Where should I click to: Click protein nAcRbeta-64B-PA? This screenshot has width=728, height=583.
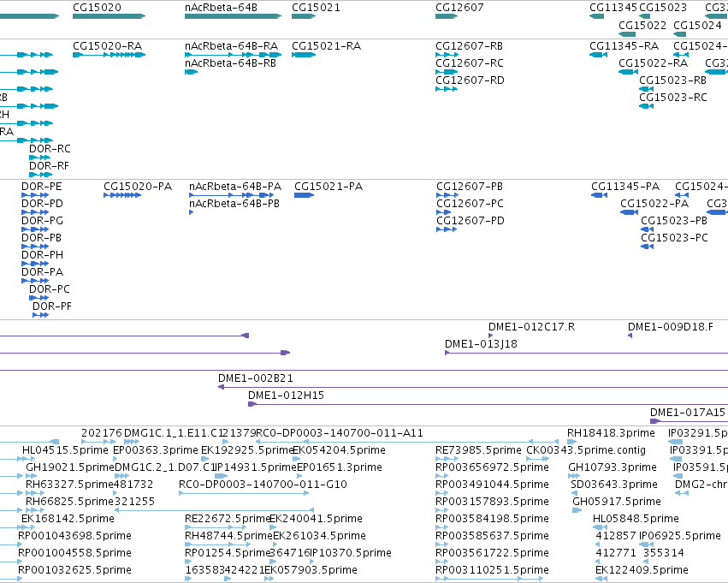point(235,187)
